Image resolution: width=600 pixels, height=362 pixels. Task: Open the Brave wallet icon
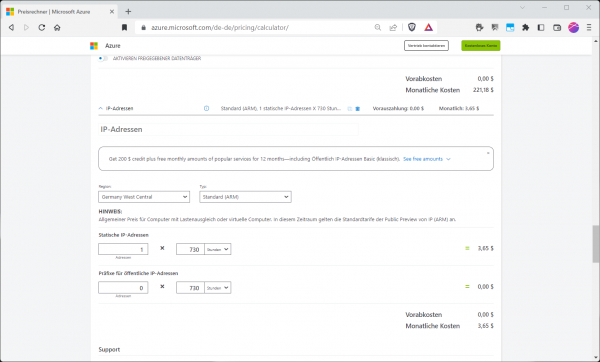[x=557, y=27]
